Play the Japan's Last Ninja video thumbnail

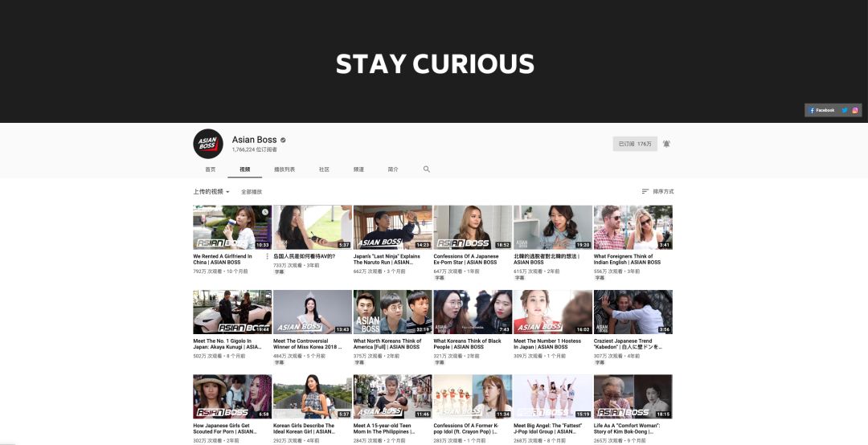[392, 227]
